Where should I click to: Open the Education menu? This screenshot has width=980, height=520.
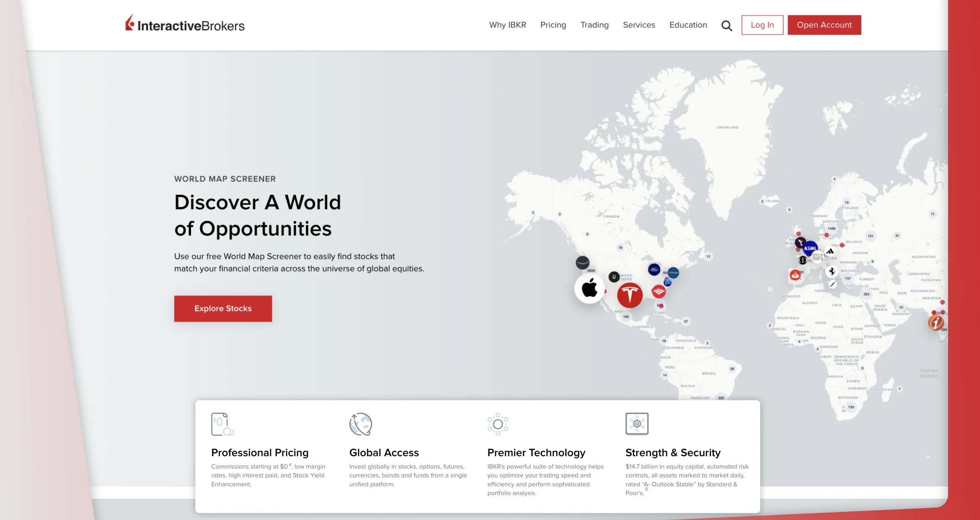tap(688, 25)
